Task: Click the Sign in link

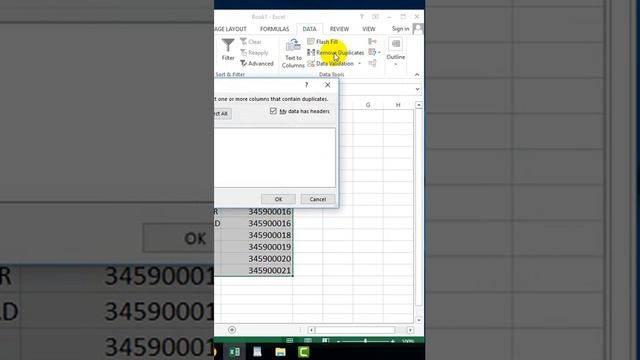Action: 400,29
